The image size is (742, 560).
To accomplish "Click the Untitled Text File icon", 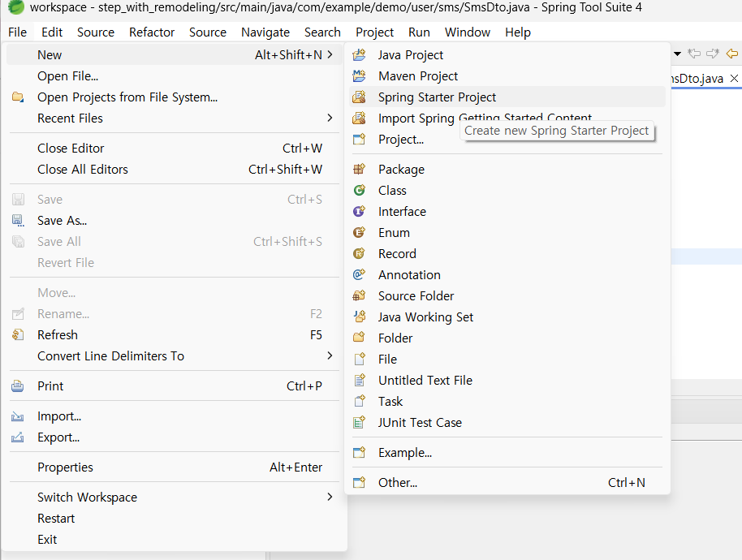I will tap(359, 380).
